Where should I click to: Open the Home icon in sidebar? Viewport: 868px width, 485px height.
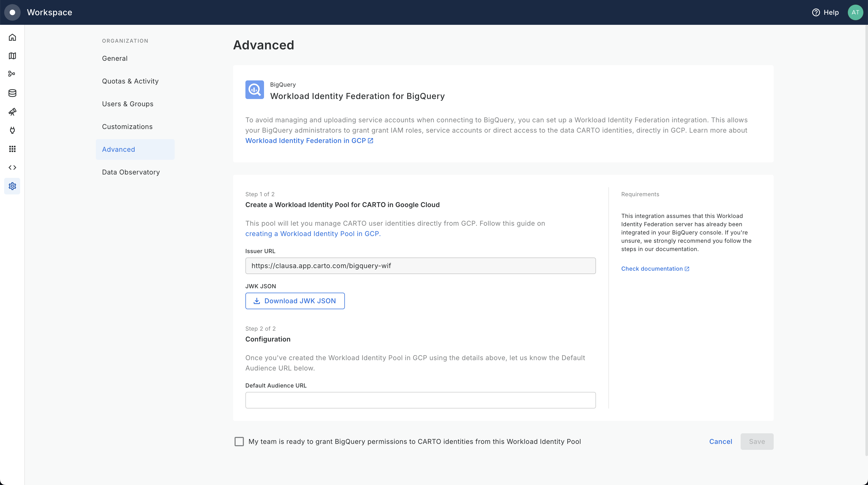tap(12, 37)
